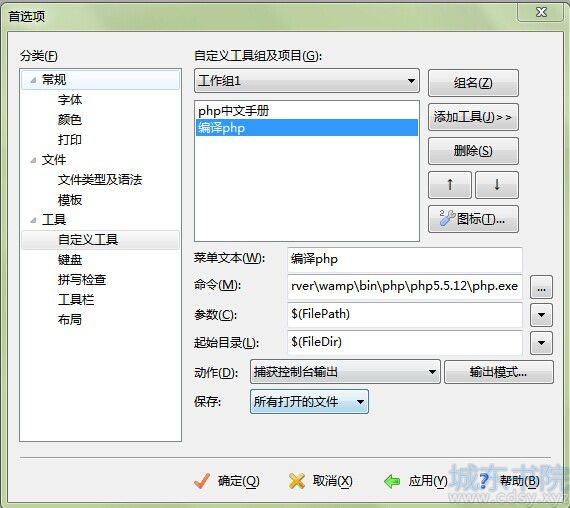Click the 取消(X) button with the cross icon
The width and height of the screenshot is (570, 508).
click(x=320, y=481)
